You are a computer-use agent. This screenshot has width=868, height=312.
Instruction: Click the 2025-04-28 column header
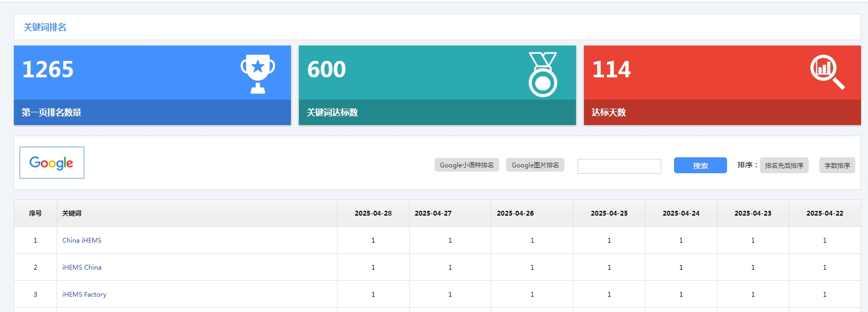(x=373, y=213)
